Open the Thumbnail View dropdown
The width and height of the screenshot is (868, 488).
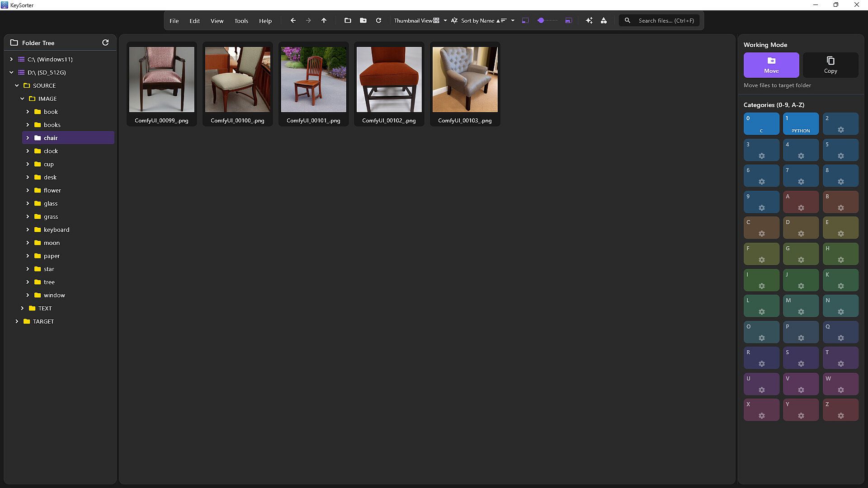[445, 20]
